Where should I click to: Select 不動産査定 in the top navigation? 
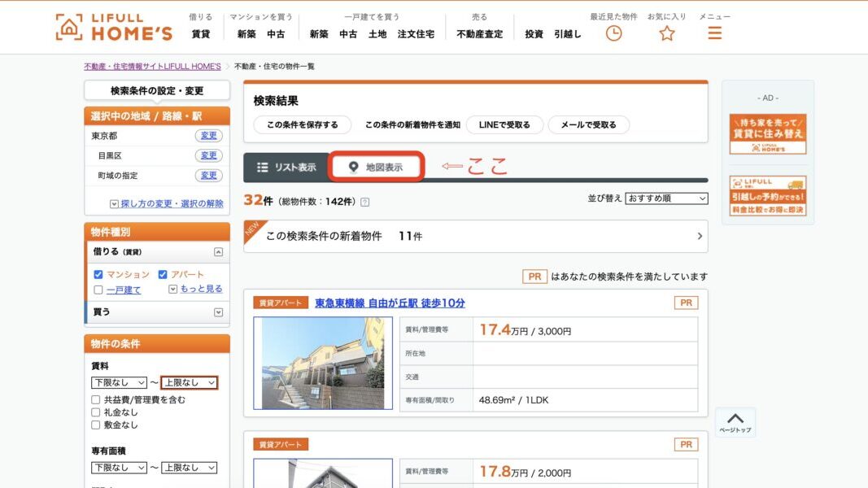pos(480,33)
